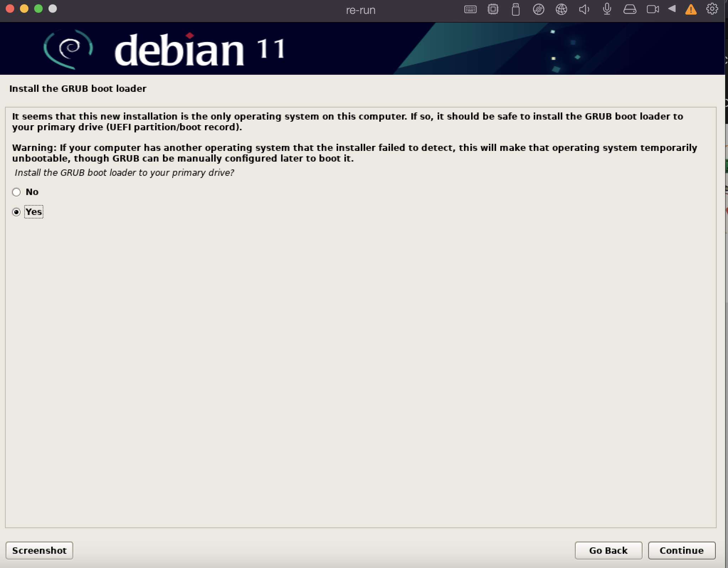This screenshot has height=568, width=728.
Task: Click Continue to proceed with installation
Action: [681, 550]
